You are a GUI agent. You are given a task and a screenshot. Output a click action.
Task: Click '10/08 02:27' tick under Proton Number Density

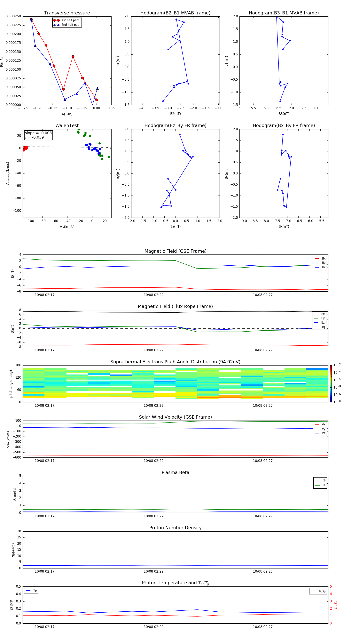[262, 571]
